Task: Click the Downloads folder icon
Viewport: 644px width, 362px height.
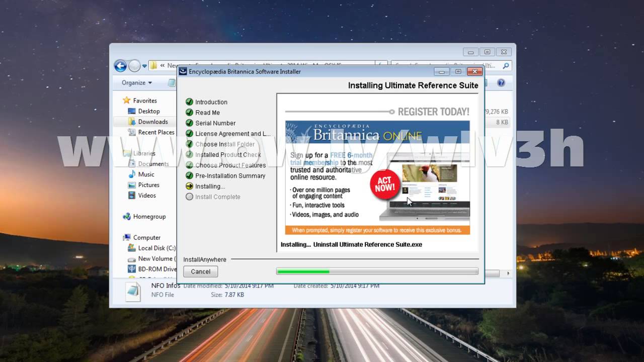Action: [132, 122]
